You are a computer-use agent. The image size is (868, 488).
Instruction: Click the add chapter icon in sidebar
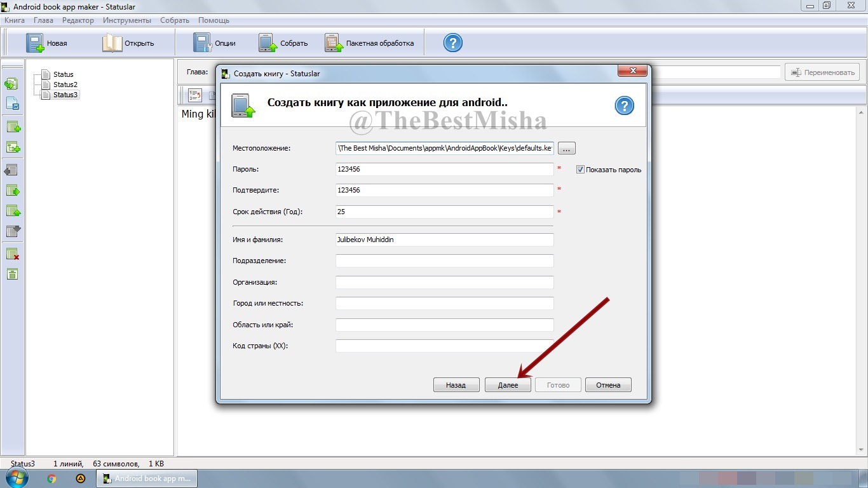(x=13, y=127)
